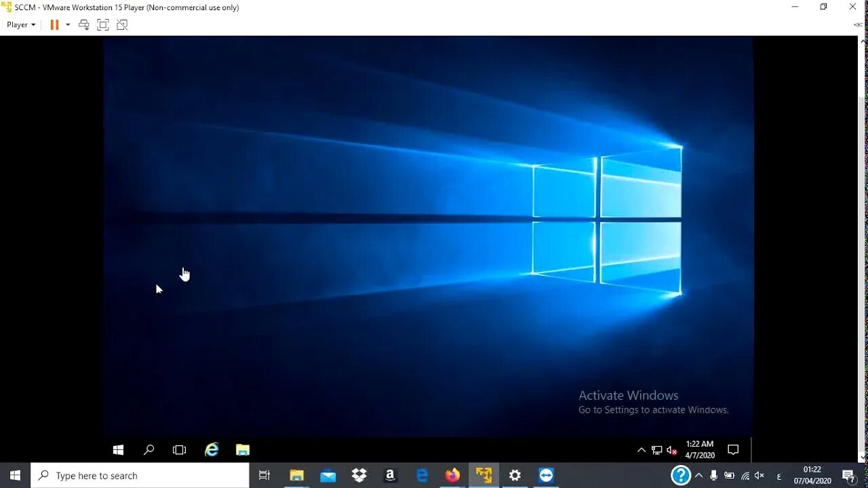
Task: Click the muted speaker icon in guest VM
Action: (672, 449)
